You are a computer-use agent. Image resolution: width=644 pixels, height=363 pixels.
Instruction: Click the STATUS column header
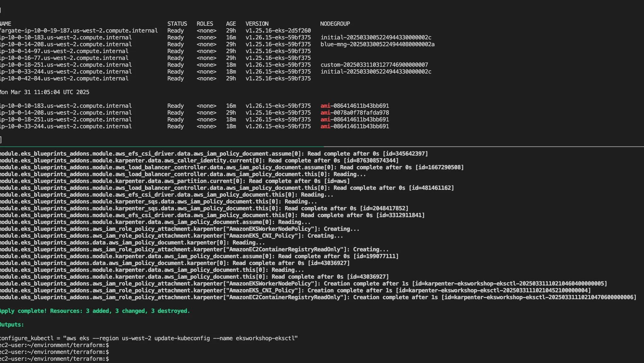[x=177, y=24]
